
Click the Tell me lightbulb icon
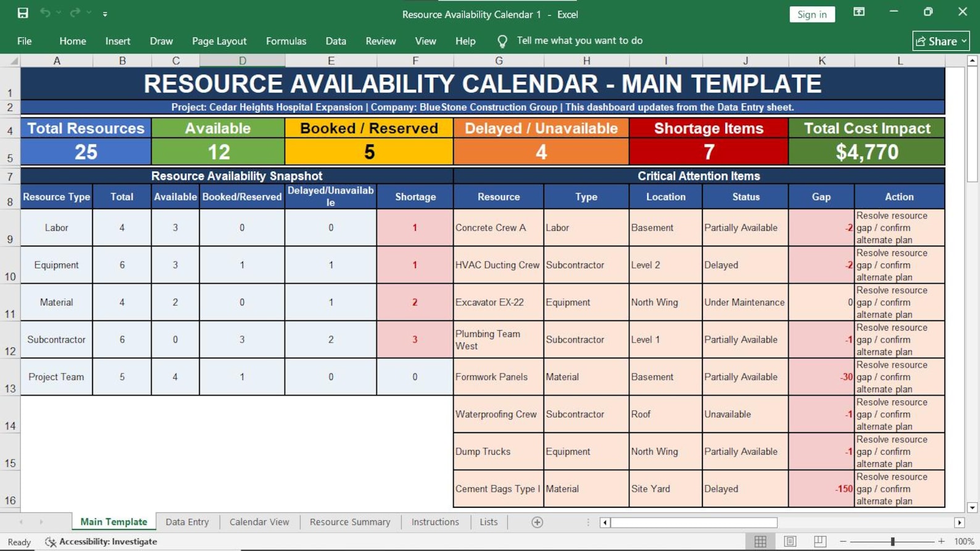click(502, 41)
